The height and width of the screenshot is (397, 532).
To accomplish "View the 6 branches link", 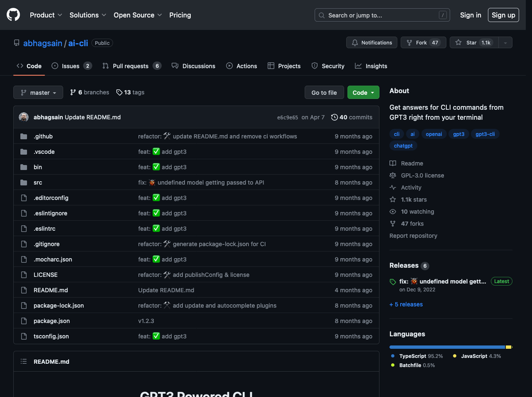I will (x=89, y=92).
